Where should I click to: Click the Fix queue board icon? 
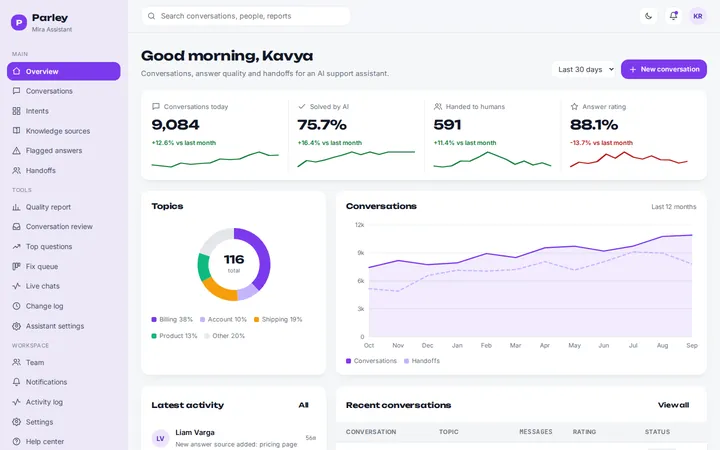17,266
